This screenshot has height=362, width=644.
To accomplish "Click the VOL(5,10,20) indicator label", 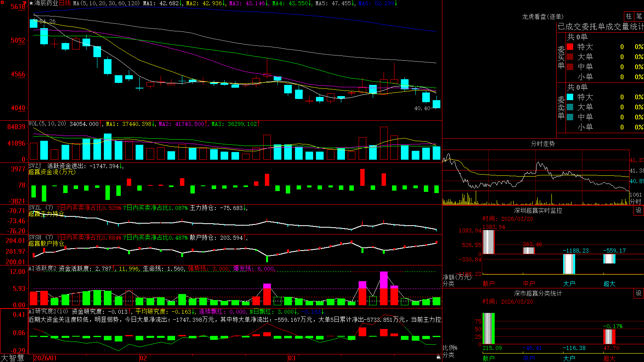I will click(47, 124).
